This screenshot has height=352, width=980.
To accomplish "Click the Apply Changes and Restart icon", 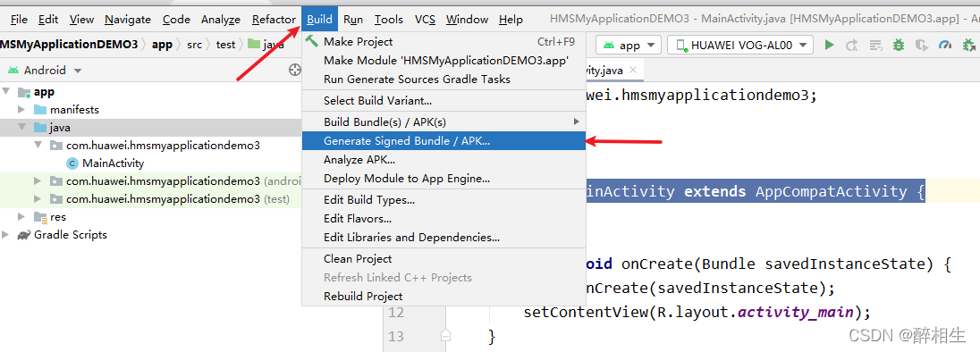I will click(852, 45).
